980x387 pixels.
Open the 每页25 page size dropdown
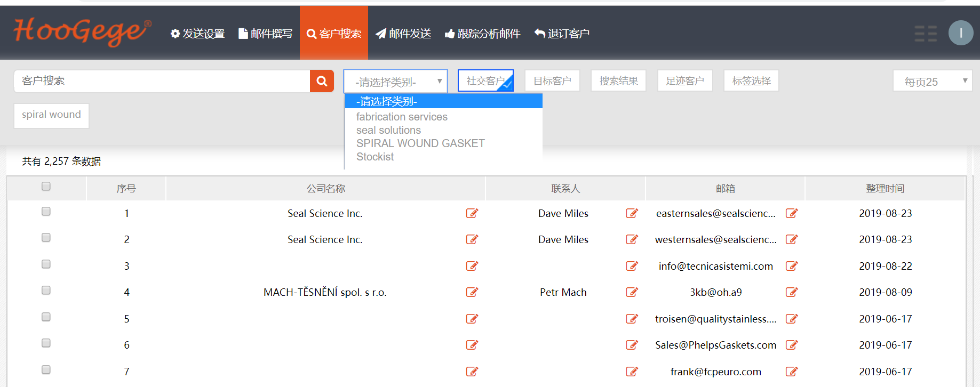point(933,81)
